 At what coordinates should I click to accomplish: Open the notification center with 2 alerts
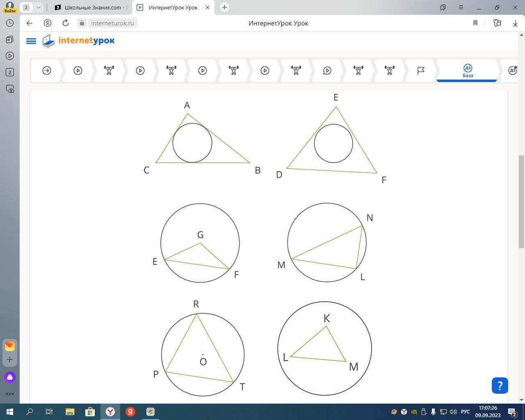coord(513,412)
